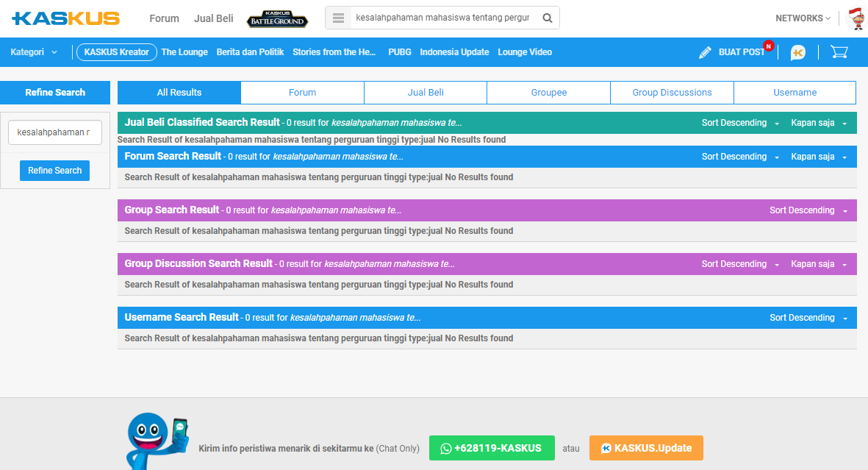Open the KASKUS Battleground logo link
868x470 pixels.
(277, 19)
